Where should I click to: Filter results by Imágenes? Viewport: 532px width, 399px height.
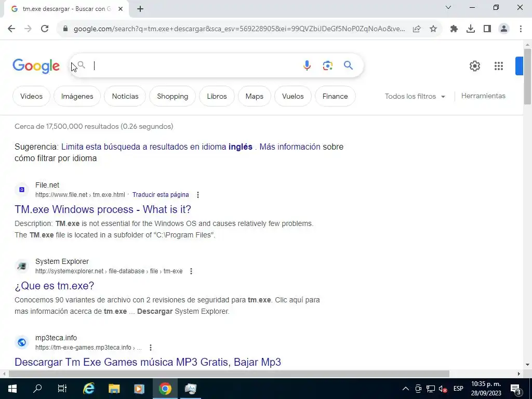tap(77, 96)
